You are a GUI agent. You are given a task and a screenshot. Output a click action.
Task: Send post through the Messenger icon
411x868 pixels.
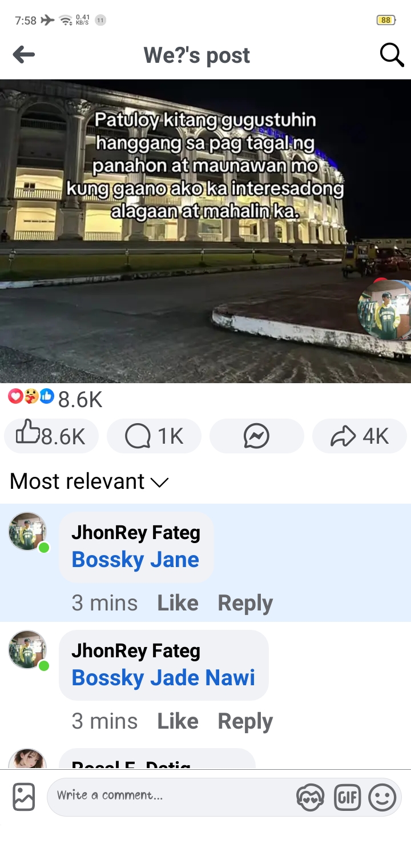tap(257, 436)
